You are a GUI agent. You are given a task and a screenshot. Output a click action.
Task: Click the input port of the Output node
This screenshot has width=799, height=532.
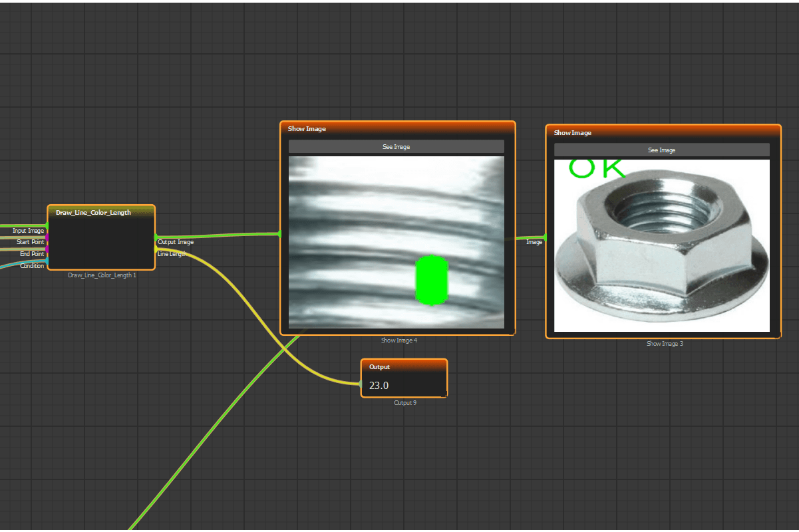pos(361,384)
